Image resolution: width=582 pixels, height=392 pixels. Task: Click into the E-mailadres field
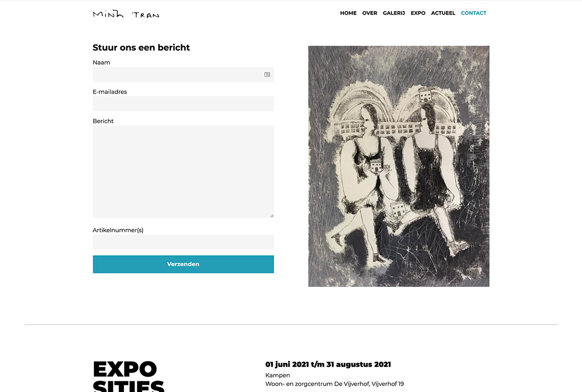(x=183, y=104)
